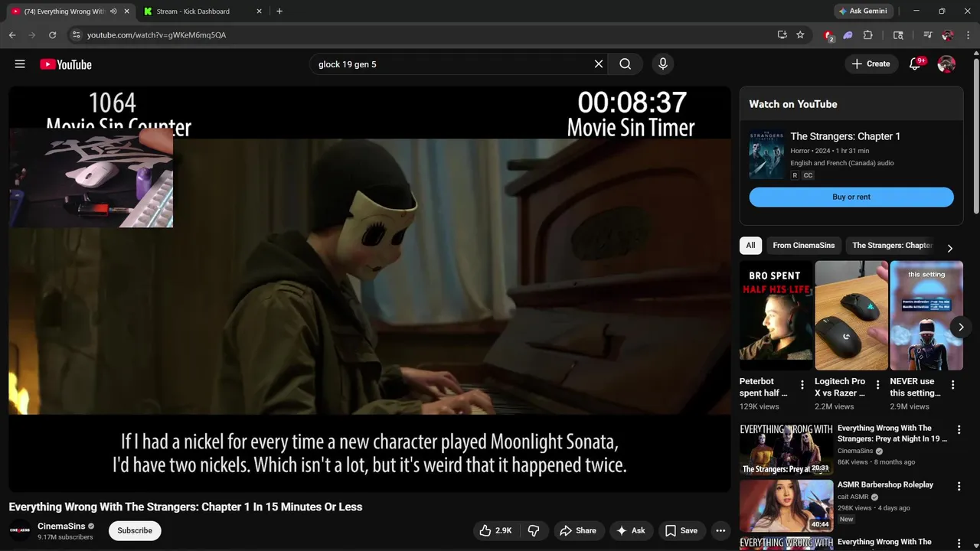Advance Shorts shelf with next arrow

(961, 327)
